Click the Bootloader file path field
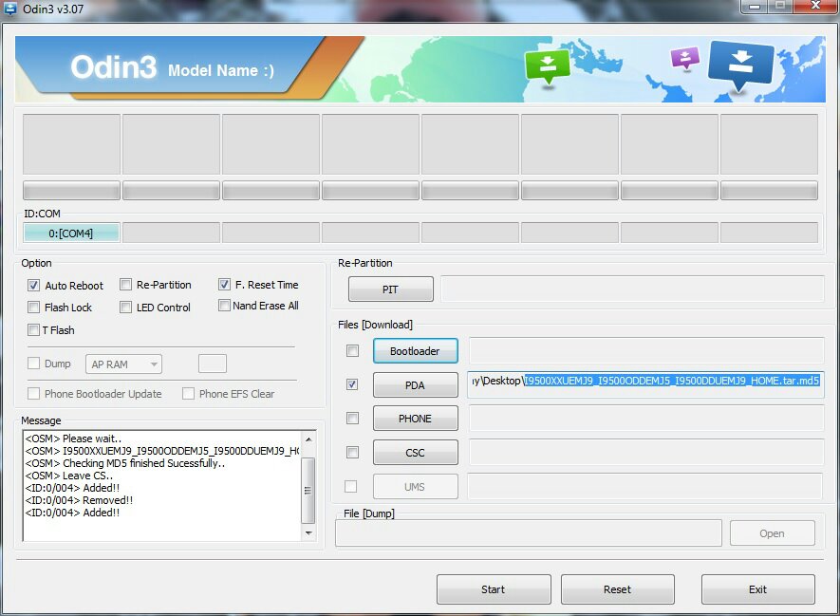The width and height of the screenshot is (840, 616). point(646,351)
